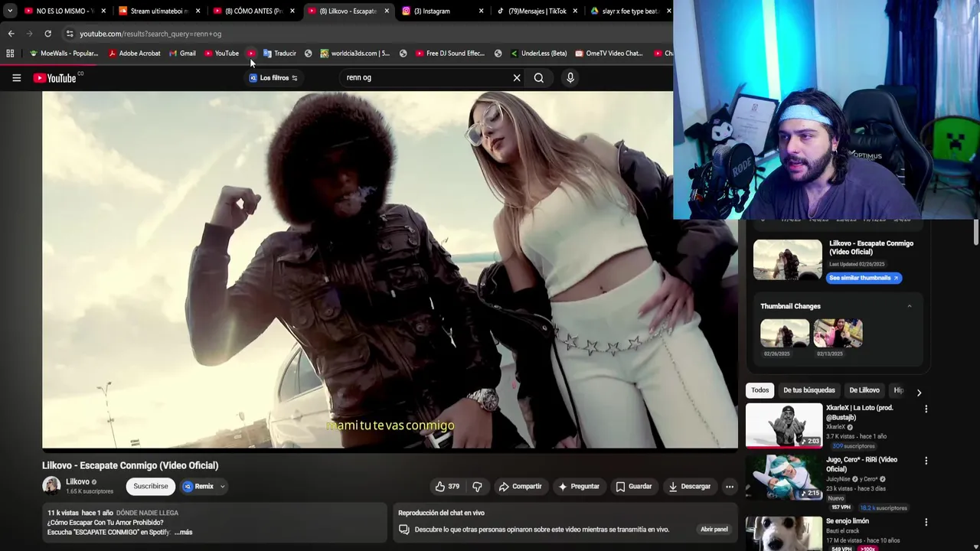Clear the search box with the X

[517, 77]
